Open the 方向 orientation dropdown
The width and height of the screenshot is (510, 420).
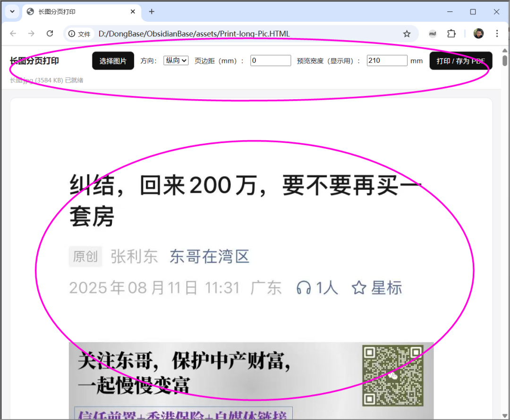tap(176, 60)
